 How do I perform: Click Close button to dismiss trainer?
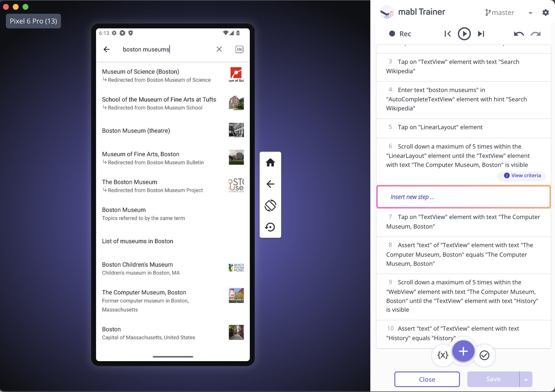tap(427, 379)
